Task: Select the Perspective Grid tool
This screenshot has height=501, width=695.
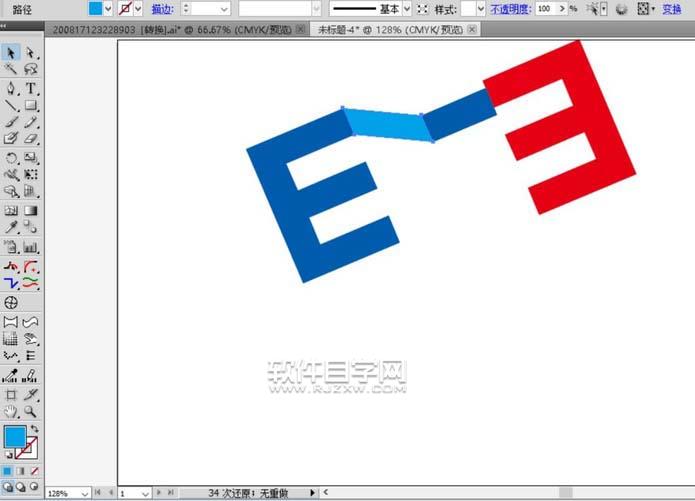Action: pyautogui.click(x=30, y=191)
